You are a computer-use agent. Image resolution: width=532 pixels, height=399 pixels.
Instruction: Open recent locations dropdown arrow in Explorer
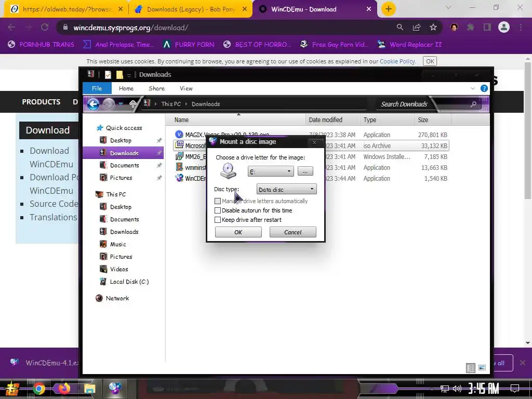click(121, 104)
